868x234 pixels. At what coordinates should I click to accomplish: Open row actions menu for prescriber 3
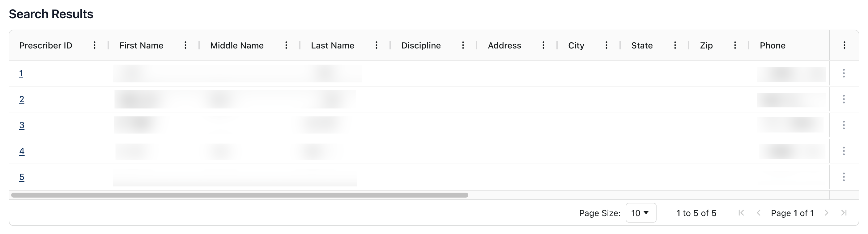(844, 125)
